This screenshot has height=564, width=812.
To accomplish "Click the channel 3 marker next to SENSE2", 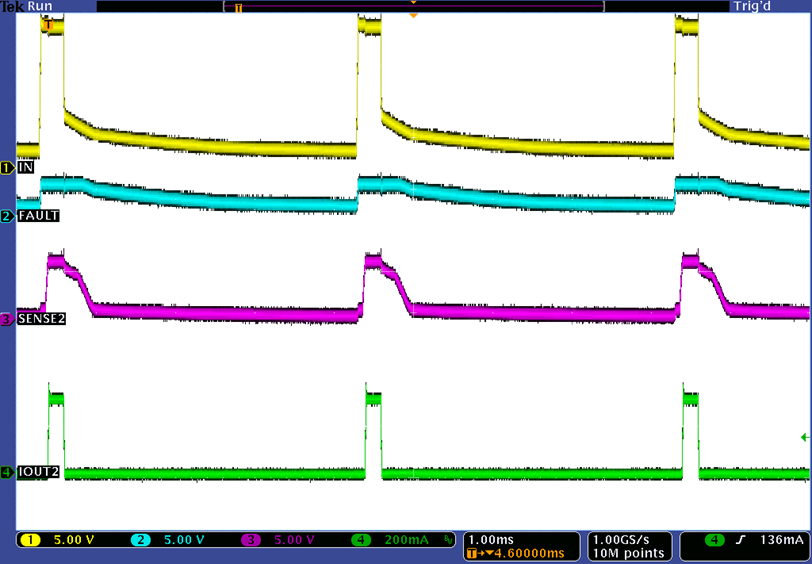I will [x=8, y=320].
